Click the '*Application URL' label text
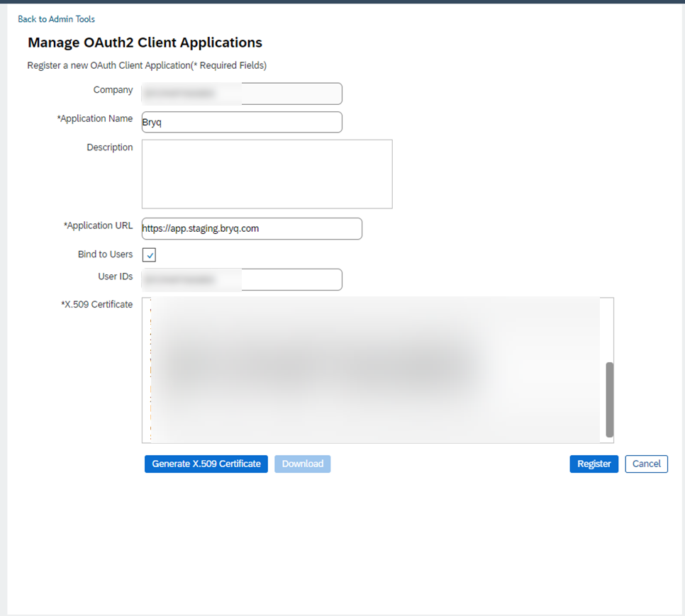685x616 pixels. tap(98, 226)
